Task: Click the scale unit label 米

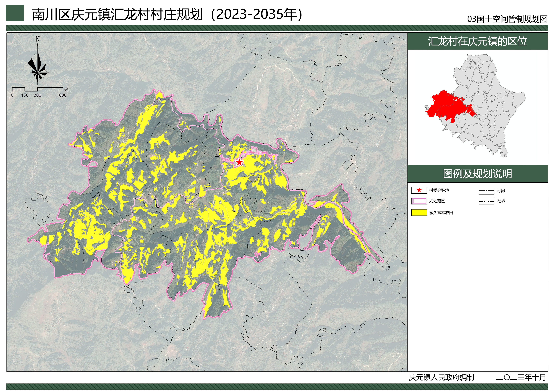Action: tap(66, 90)
